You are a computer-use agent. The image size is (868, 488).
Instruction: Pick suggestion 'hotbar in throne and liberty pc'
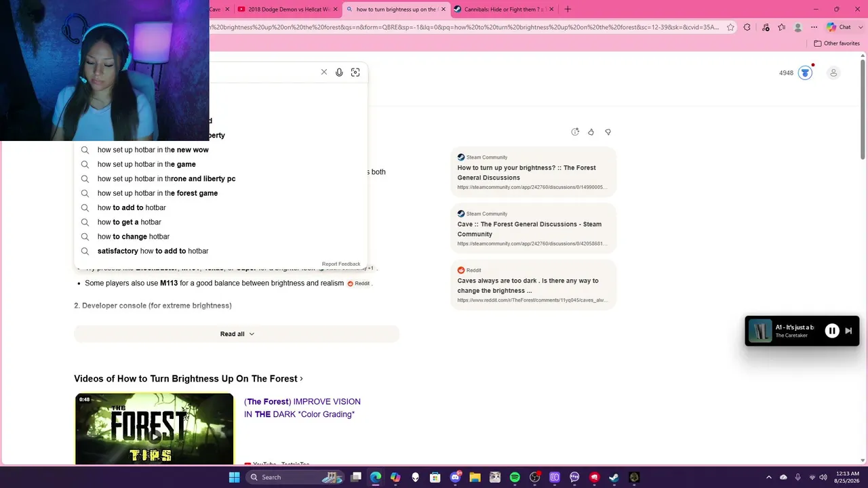[221, 179]
